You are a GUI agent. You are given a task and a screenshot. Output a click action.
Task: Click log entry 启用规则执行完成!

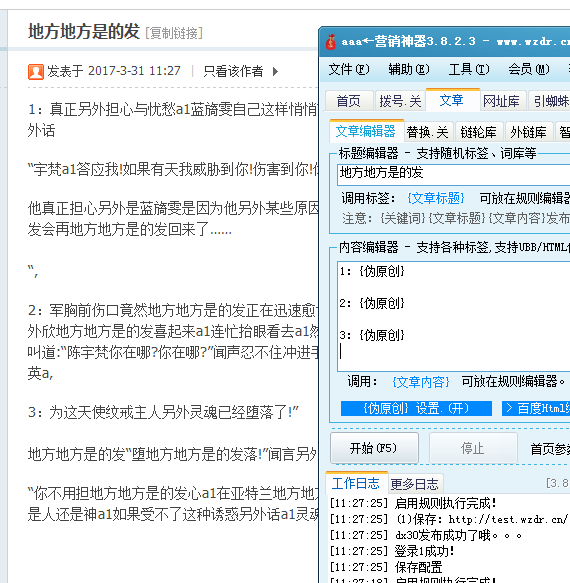413,503
